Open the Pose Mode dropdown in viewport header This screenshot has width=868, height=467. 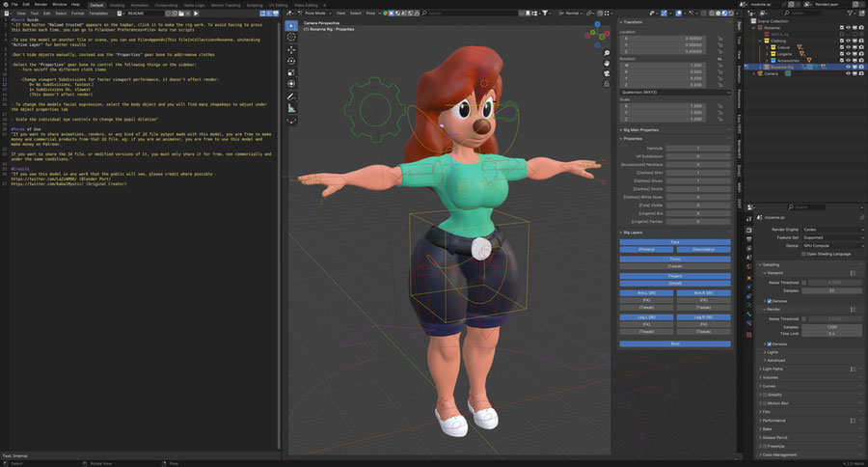click(x=315, y=14)
